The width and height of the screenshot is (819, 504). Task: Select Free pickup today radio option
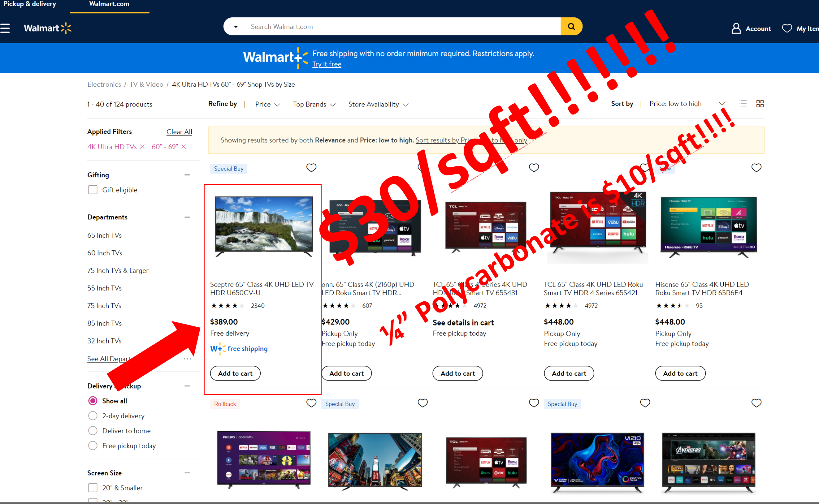(93, 446)
